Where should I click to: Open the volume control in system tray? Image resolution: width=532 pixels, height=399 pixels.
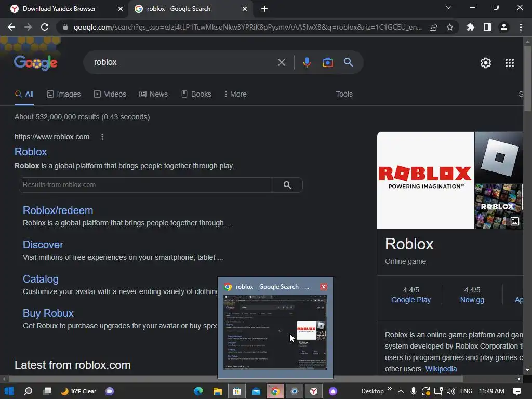click(450, 391)
